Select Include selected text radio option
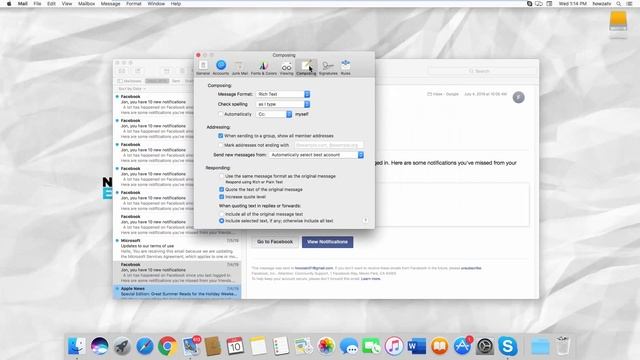The image size is (640, 360). coord(222,221)
